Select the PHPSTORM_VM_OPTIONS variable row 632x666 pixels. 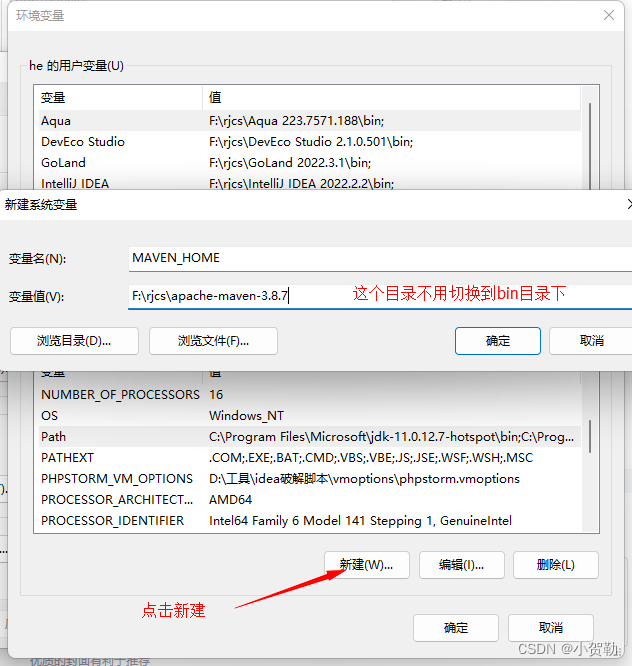click(x=310, y=479)
